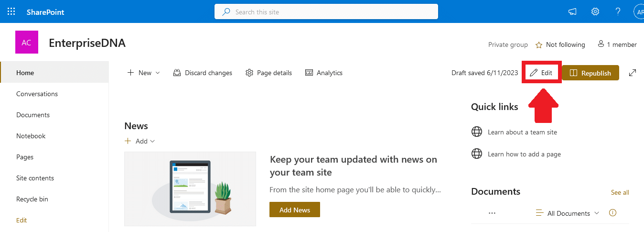Click the News section heading

point(136,126)
